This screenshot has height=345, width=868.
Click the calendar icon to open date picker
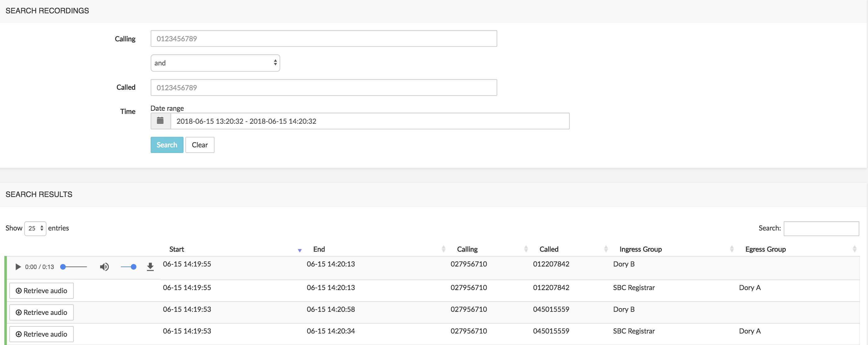point(161,121)
